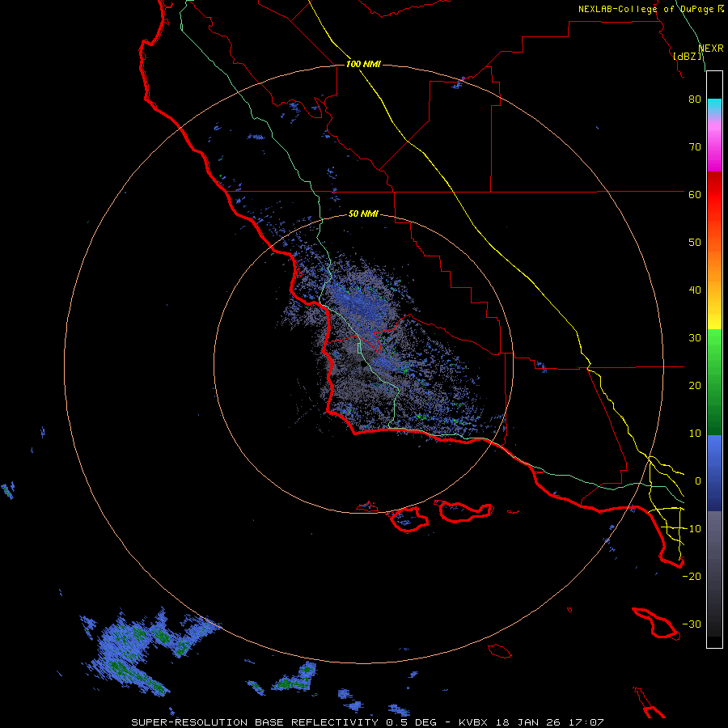Screen dimensions: 728x728
Task: Select the -20 value on the dBZ scale
Action: [x=692, y=577]
